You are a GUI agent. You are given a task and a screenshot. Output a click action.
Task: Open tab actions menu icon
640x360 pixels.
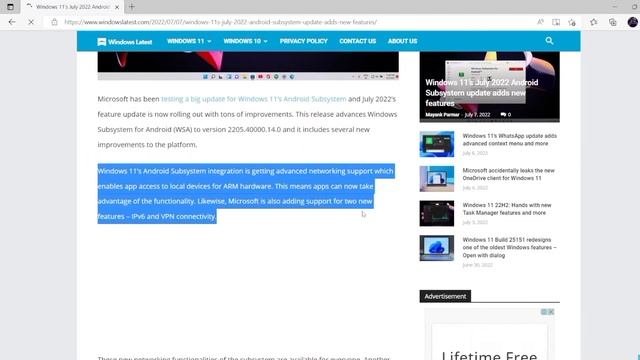click(10, 7)
